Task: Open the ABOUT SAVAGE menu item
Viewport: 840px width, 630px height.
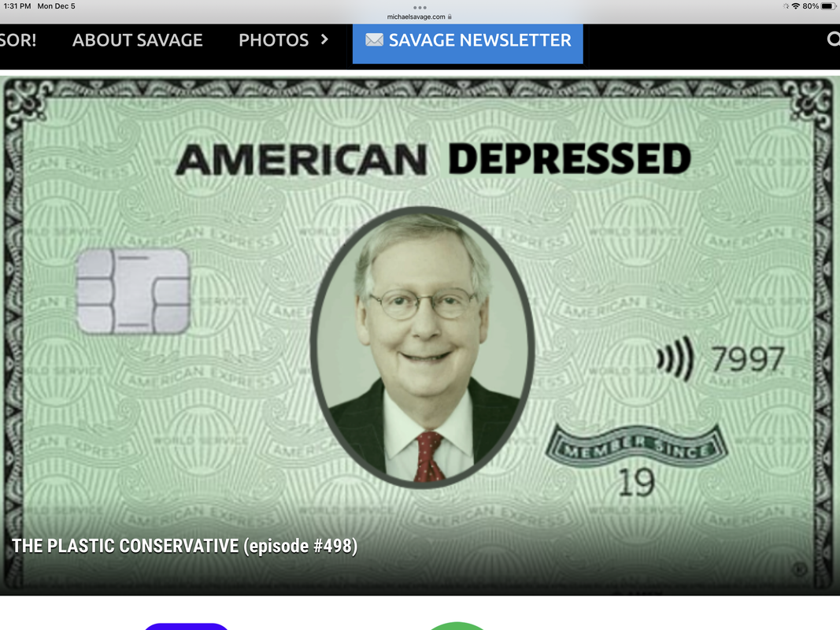Action: [138, 40]
